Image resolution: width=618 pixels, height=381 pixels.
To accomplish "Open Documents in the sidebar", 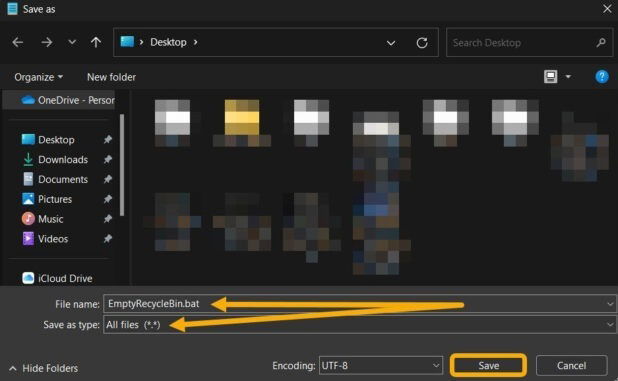I will [x=55, y=179].
